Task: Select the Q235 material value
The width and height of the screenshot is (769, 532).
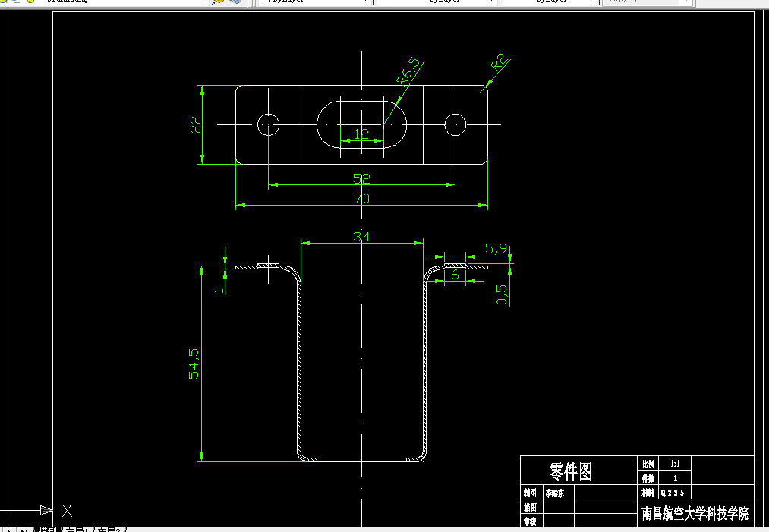Action: [x=673, y=493]
